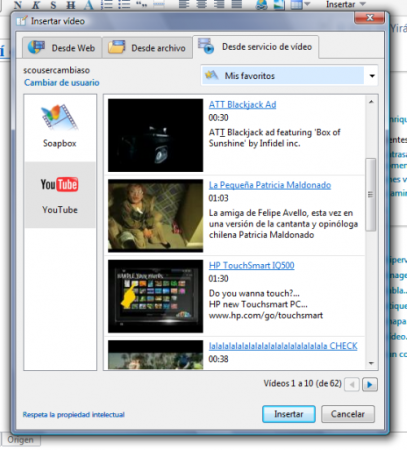Select the HP TouchSmart IQ500 thumbnail
Image resolution: width=407 pixels, height=450 pixels.
[155, 296]
